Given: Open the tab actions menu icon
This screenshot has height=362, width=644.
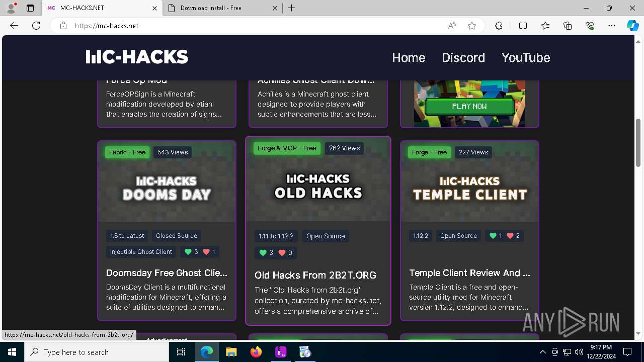Looking at the screenshot, I should (x=30, y=8).
